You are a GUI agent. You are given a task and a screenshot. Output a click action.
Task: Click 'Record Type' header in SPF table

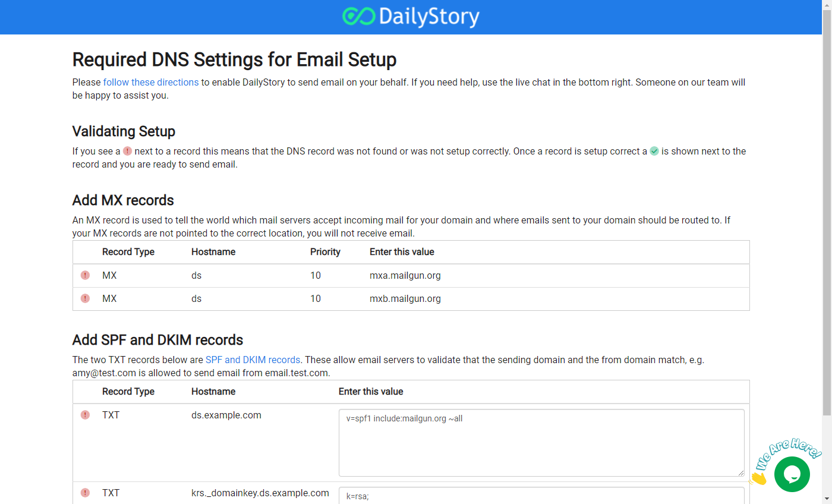[x=128, y=391]
